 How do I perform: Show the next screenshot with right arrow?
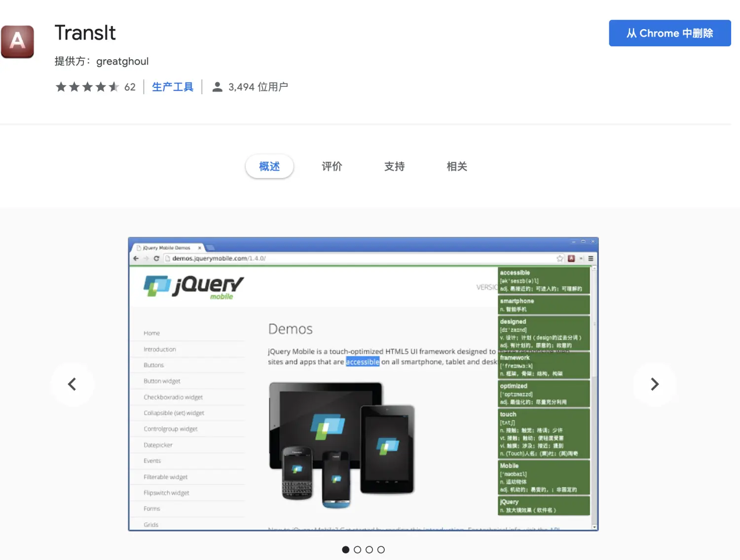point(655,384)
